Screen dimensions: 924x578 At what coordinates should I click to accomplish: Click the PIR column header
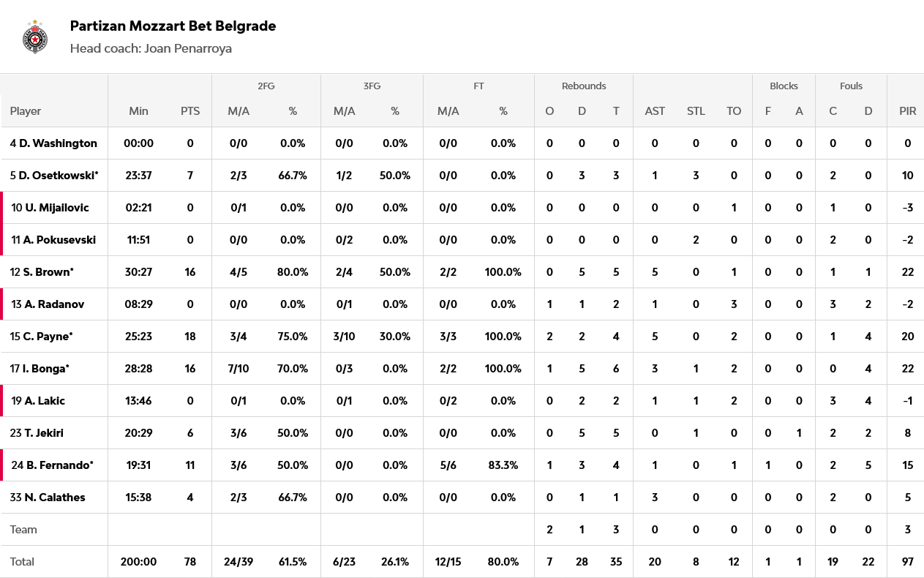pyautogui.click(x=907, y=111)
